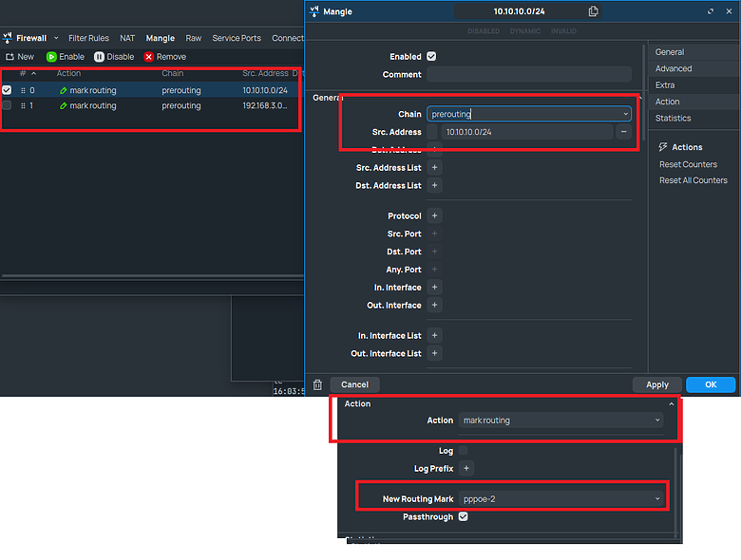741x560 pixels.
Task: Toggle the Enabled checkbox
Action: (431, 56)
